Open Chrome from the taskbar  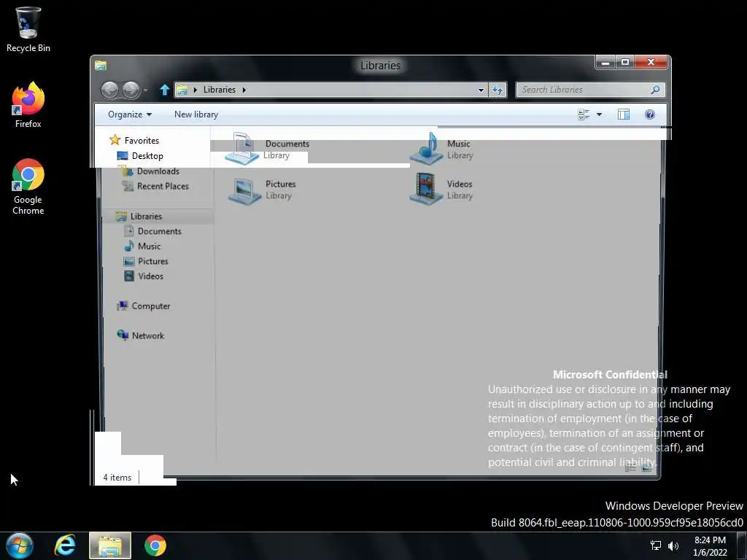click(x=155, y=545)
